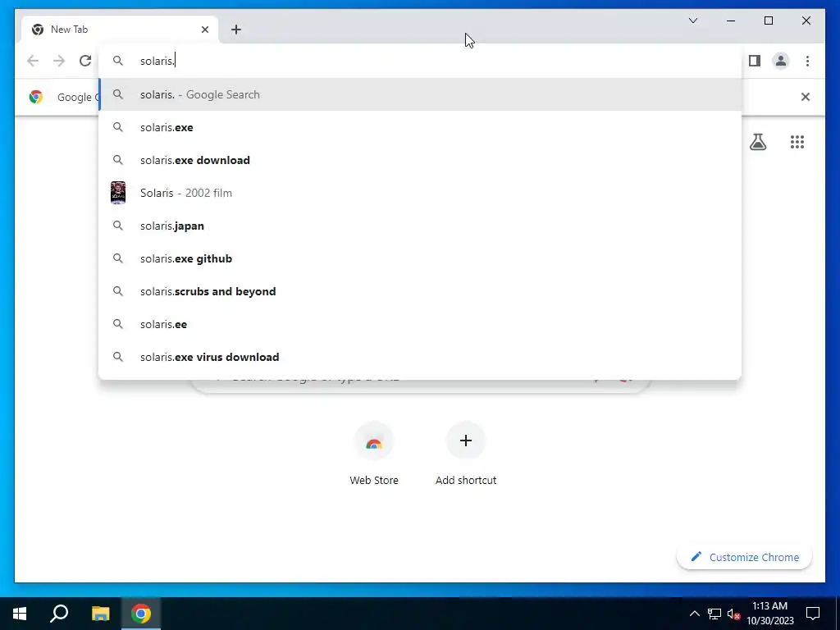
Task: Open the Windows Start menu
Action: pyautogui.click(x=20, y=614)
